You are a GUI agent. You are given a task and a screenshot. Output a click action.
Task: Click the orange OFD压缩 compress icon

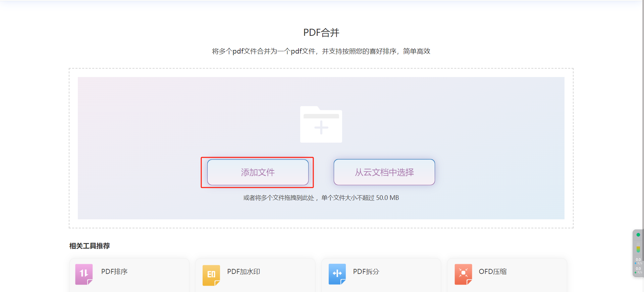[x=463, y=274]
